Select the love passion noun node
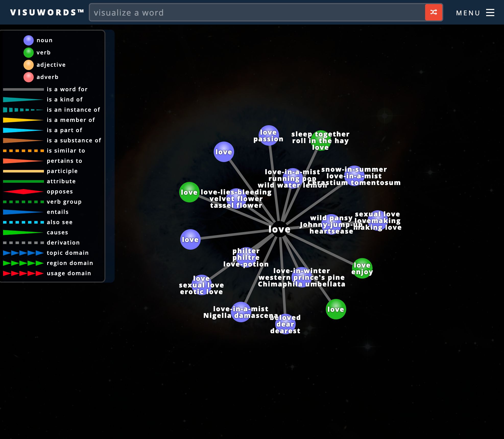The image size is (504, 439). (269, 136)
